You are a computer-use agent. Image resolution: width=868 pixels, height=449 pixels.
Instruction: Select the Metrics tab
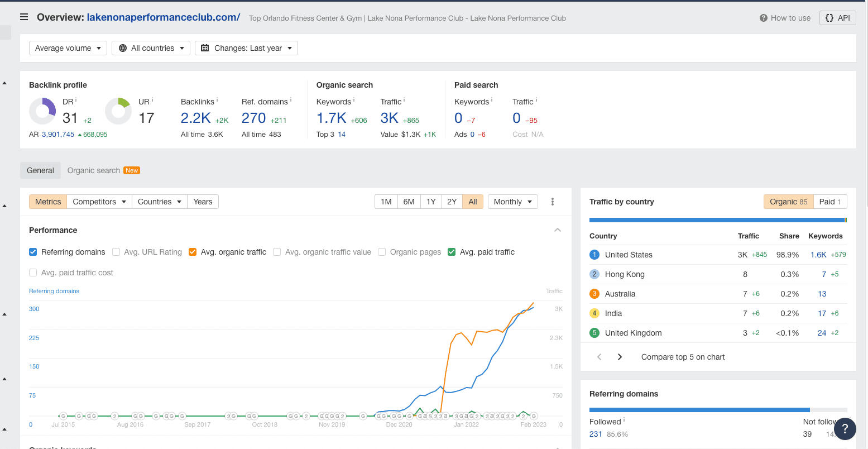pos(48,202)
